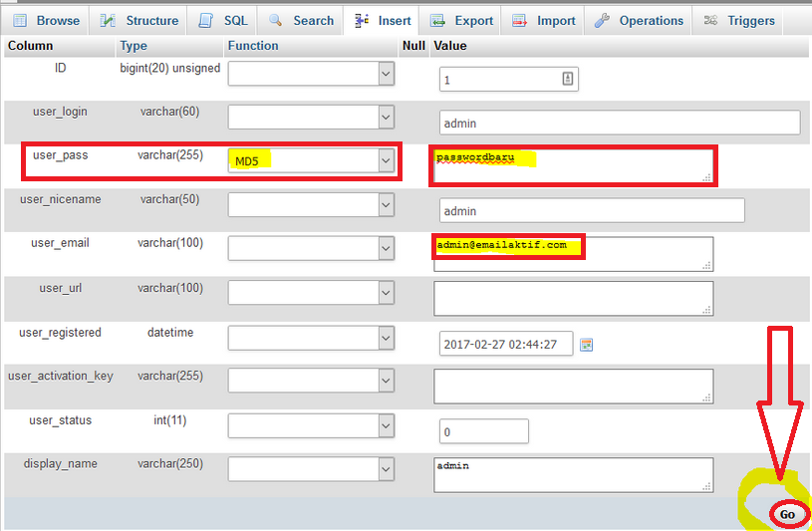The width and height of the screenshot is (812, 531).
Task: Click the Import arrow icon
Action: tap(519, 21)
